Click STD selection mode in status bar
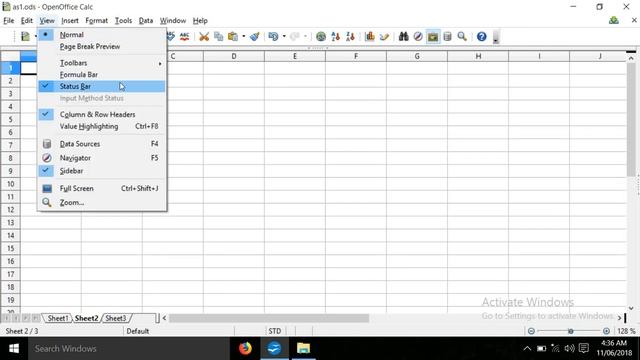This screenshot has width=640, height=360. [275, 331]
